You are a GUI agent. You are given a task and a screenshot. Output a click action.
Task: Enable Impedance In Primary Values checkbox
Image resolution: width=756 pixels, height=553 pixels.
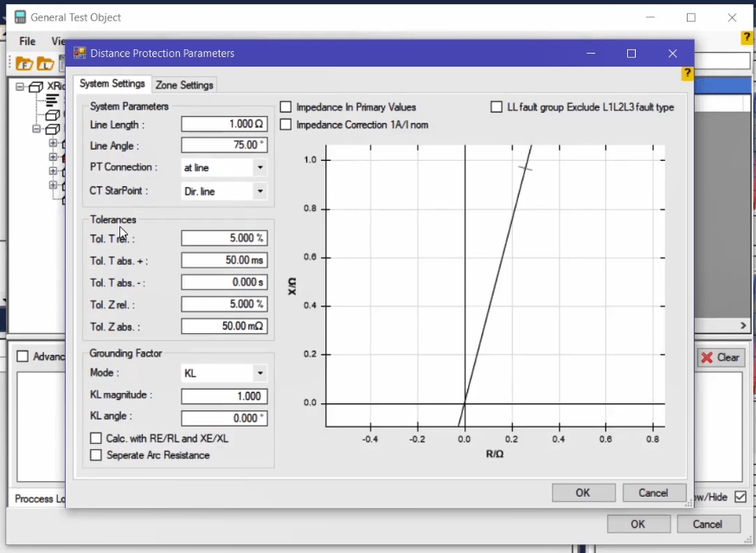tap(286, 107)
